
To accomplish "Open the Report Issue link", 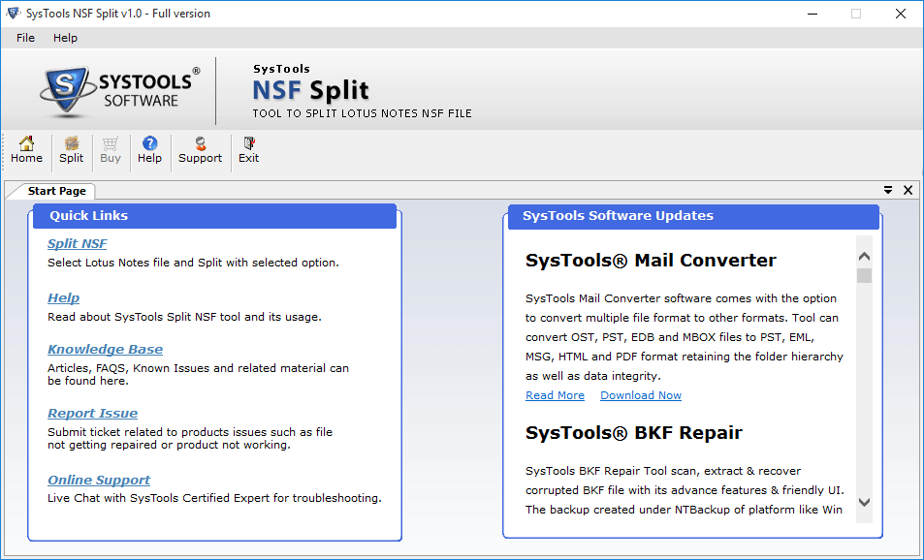I will click(92, 414).
